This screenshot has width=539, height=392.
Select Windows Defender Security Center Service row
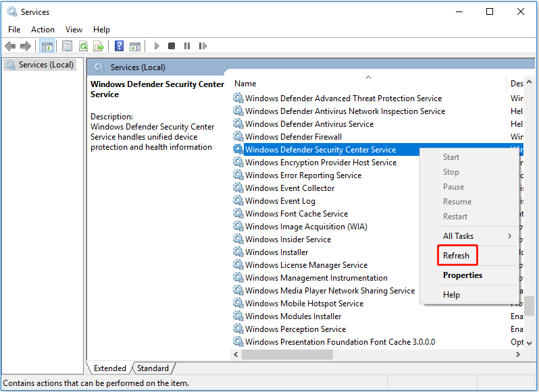(320, 150)
